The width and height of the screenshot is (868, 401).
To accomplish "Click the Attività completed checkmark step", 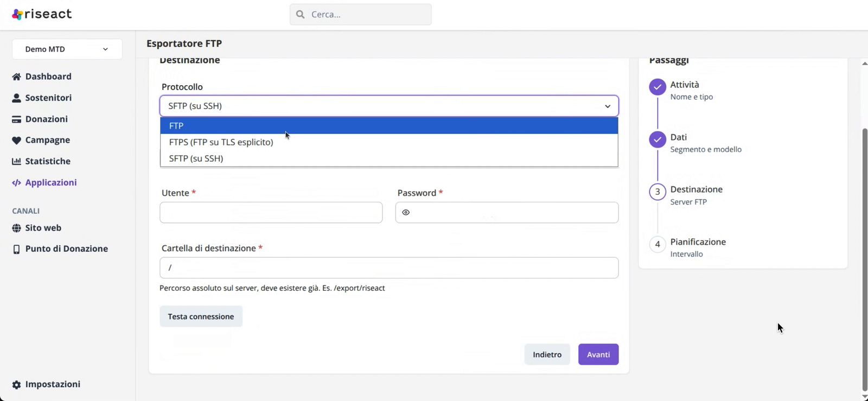I will pyautogui.click(x=658, y=87).
